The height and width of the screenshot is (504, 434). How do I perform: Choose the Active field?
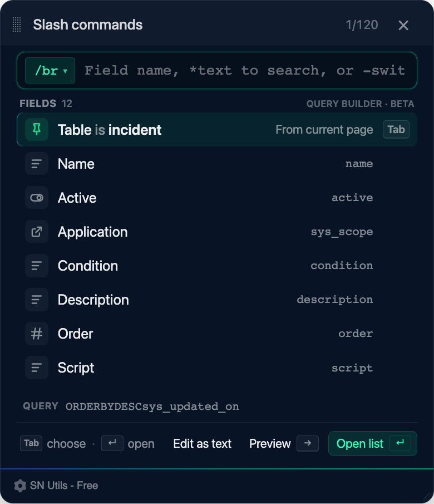[217, 198]
